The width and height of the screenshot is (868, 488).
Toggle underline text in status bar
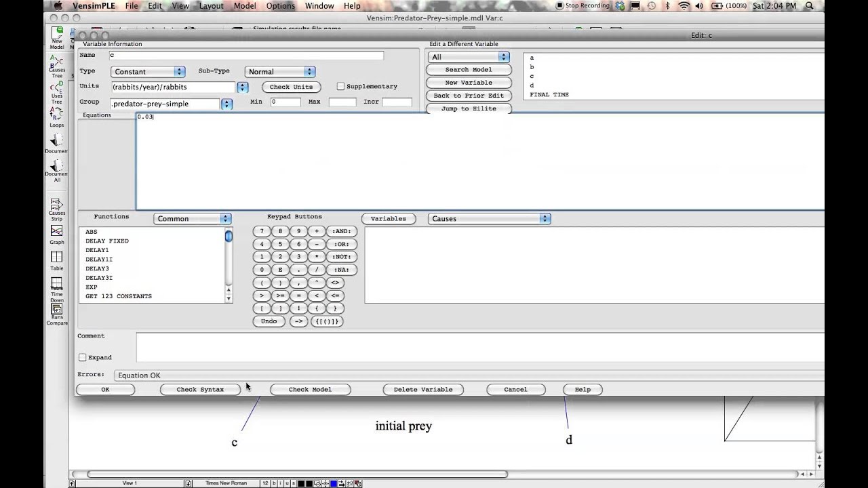click(x=287, y=483)
